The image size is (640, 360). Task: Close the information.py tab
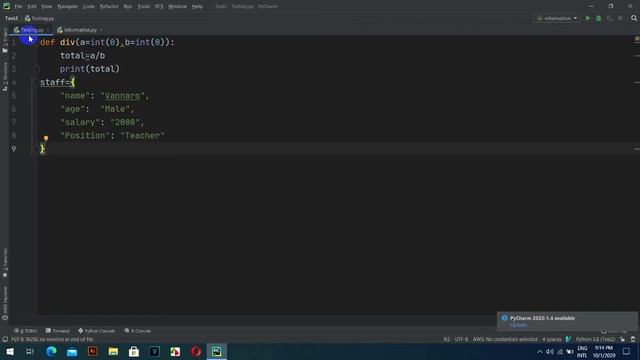pos(101,30)
